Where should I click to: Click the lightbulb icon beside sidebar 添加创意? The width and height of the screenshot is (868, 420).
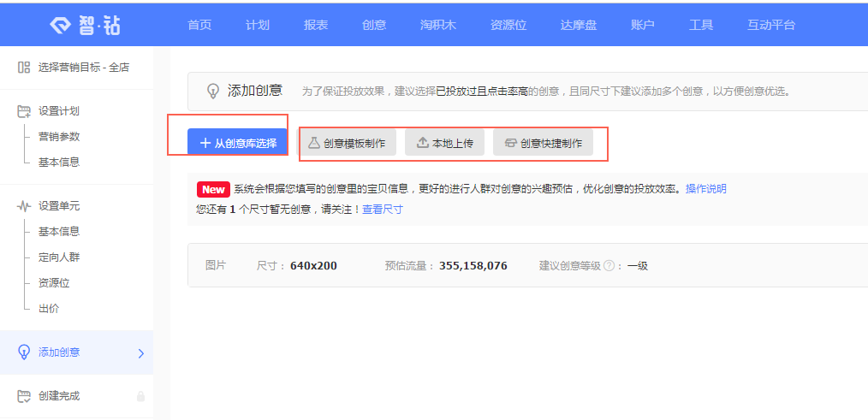coord(23,352)
